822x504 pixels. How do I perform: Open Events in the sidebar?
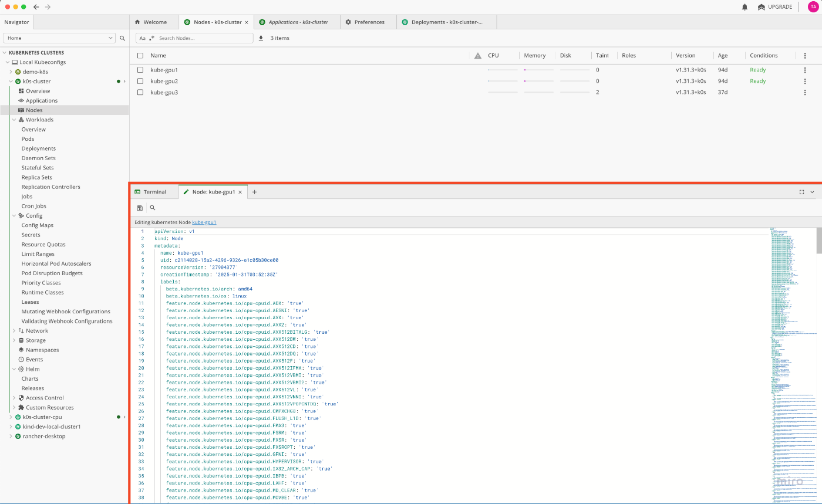(34, 360)
